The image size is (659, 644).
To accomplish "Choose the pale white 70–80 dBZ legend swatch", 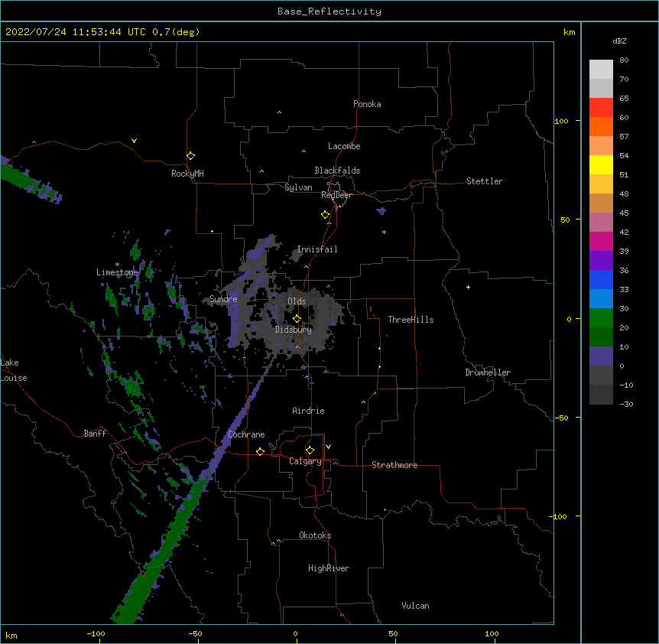I will click(x=601, y=70).
